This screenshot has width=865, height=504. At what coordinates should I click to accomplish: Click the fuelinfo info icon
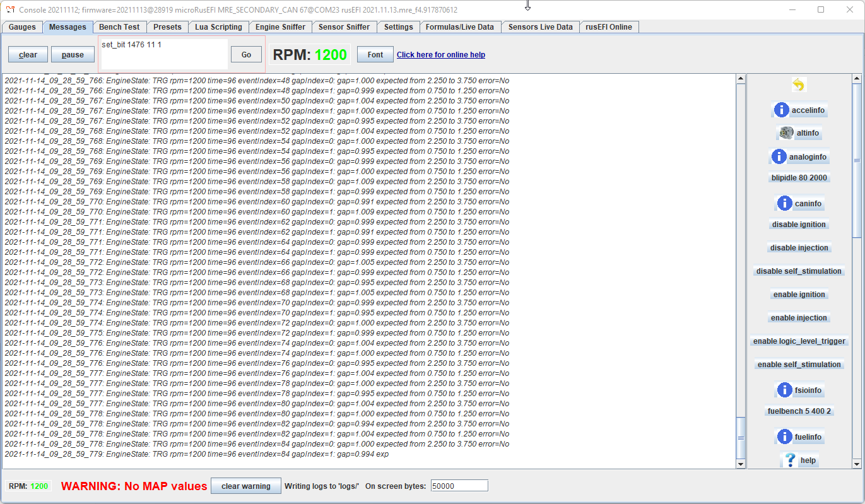click(x=784, y=437)
